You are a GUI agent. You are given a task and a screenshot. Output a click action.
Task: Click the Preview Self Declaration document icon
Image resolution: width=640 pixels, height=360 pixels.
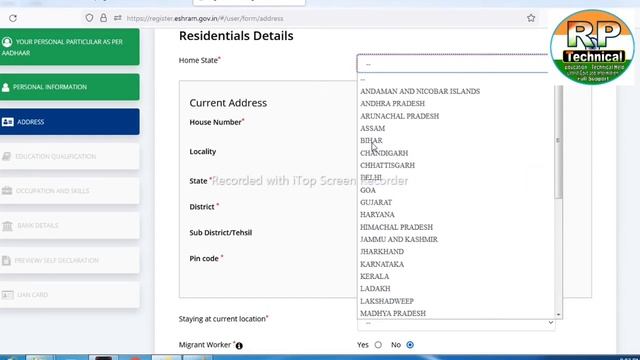coord(6,260)
